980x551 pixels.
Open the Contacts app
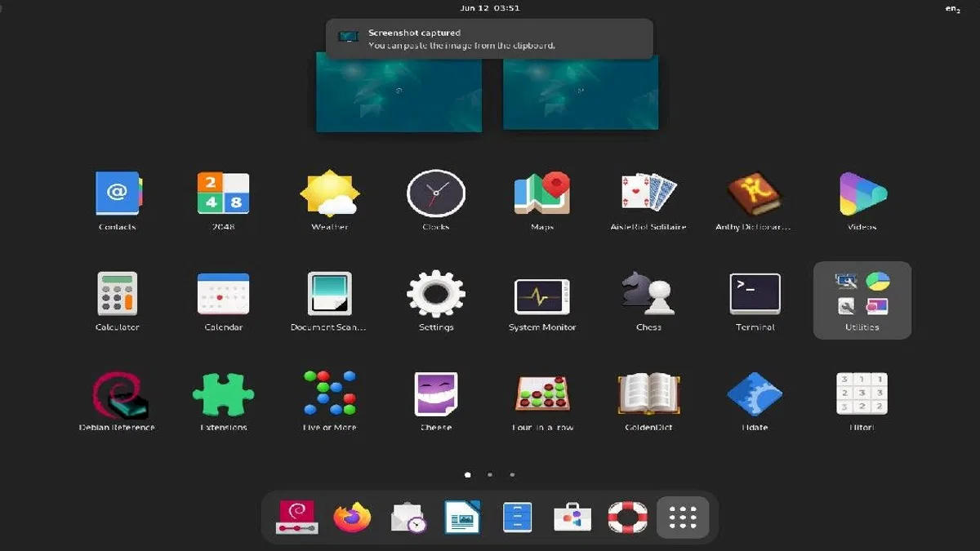pos(118,201)
